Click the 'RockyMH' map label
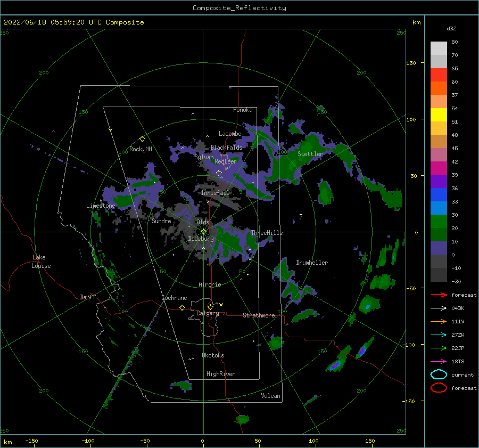 coord(141,149)
